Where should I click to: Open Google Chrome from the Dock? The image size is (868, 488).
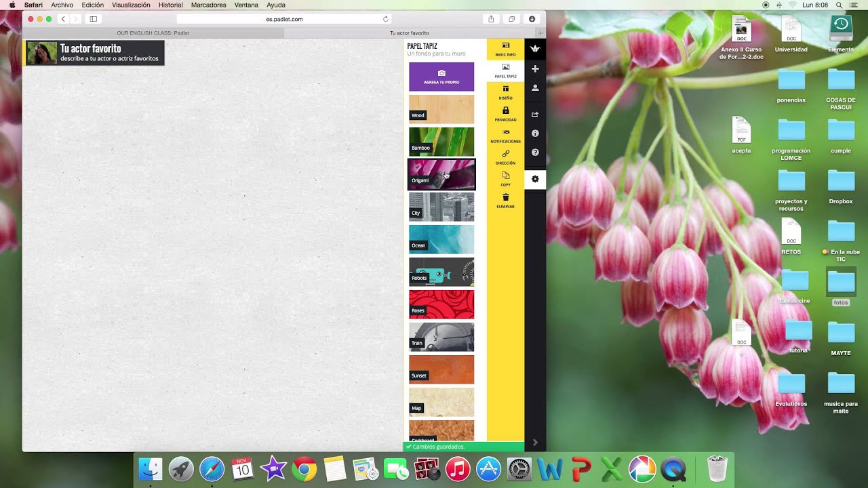click(x=304, y=469)
